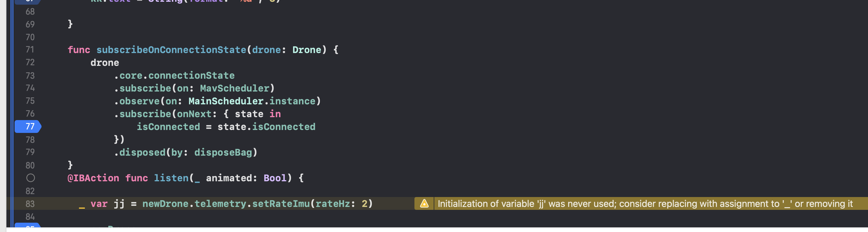
Task: Click the yellow warning triangle icon
Action: point(424,203)
